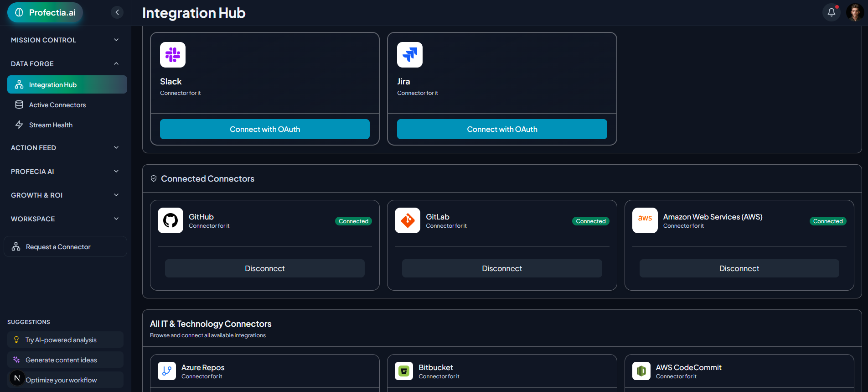Click the AWS CodeCommit connector title
The width and height of the screenshot is (868, 392).
coord(688,367)
